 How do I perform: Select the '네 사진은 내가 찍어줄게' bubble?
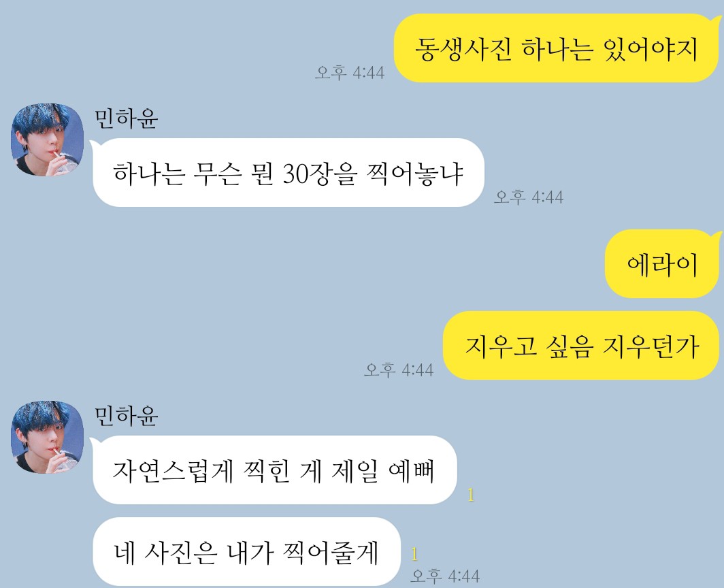(x=246, y=551)
